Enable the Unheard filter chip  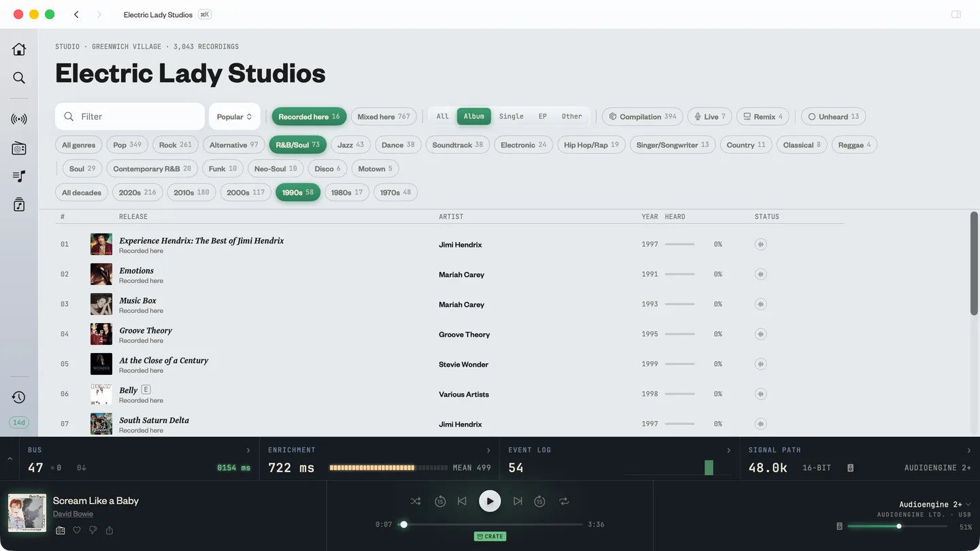pos(834,116)
